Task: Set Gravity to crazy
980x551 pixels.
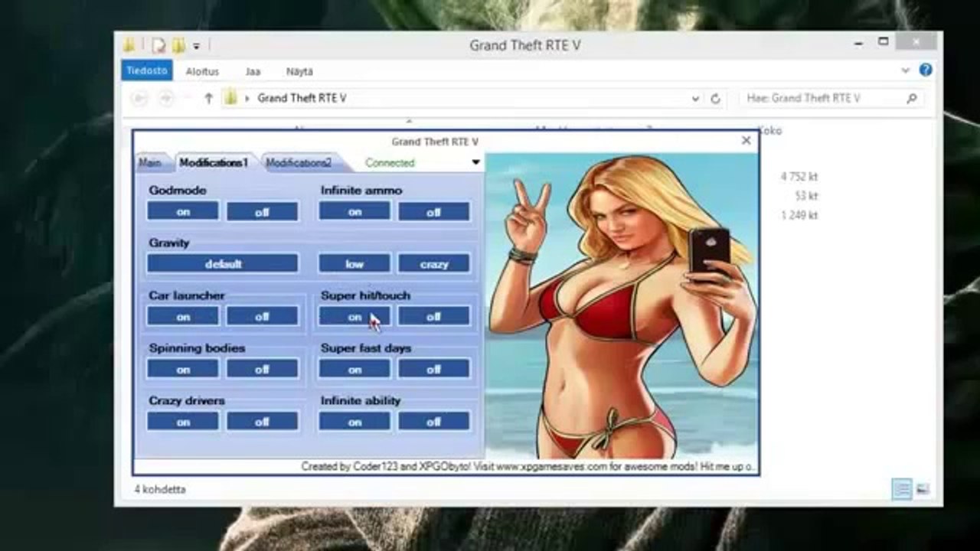Action: (434, 264)
